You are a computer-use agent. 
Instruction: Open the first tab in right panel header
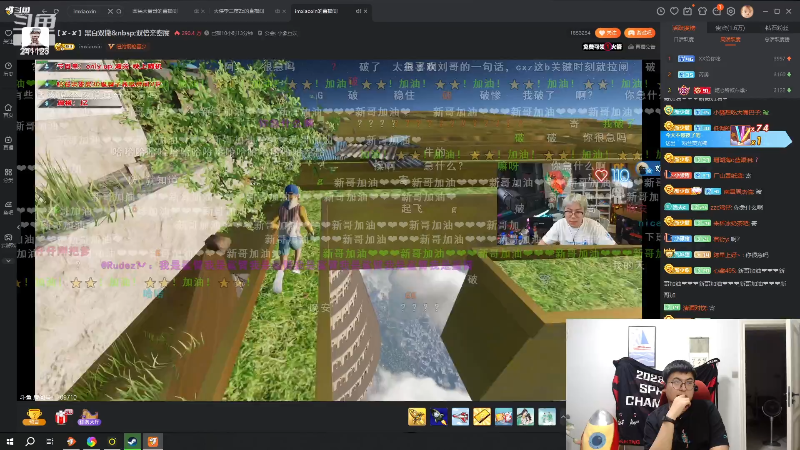684,28
